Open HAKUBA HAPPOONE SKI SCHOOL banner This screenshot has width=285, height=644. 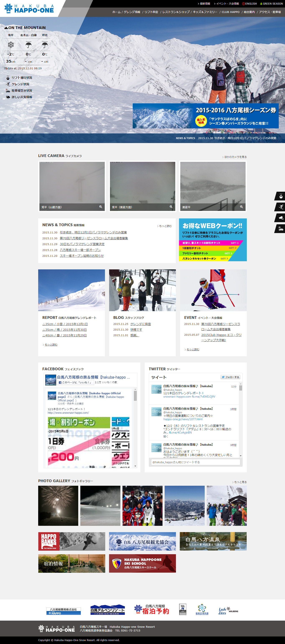pos(142,563)
